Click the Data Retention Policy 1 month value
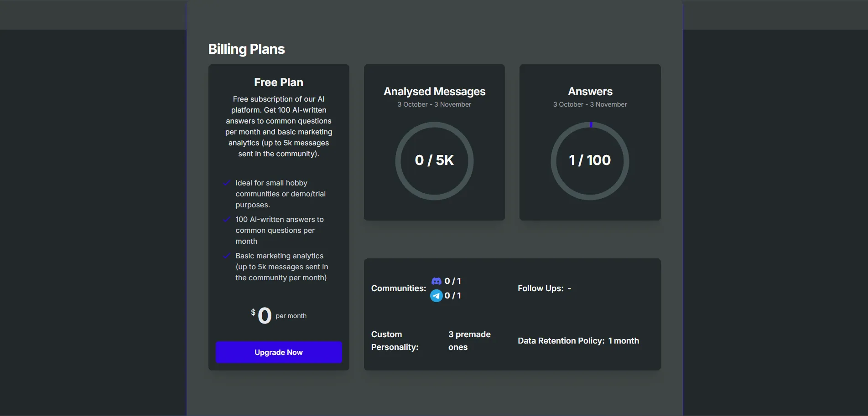 (x=624, y=341)
